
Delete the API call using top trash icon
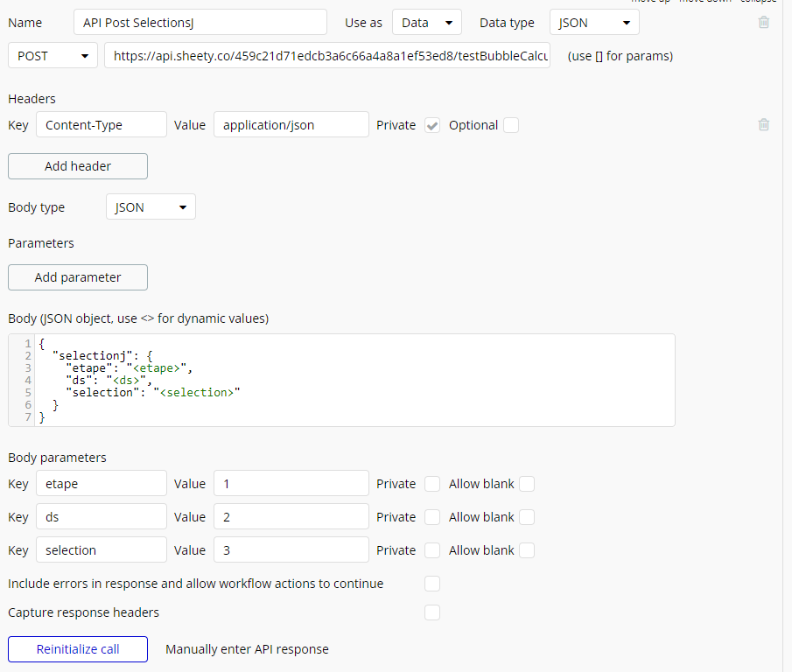pyautogui.click(x=764, y=23)
